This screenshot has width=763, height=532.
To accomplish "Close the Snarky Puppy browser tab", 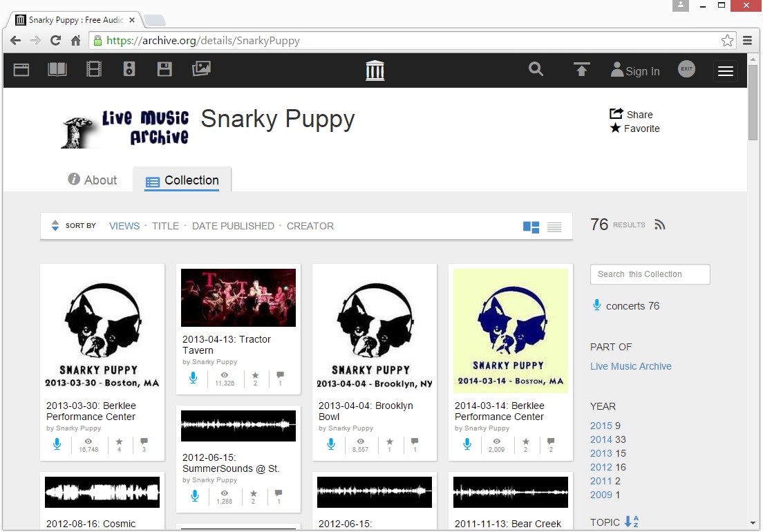I will 132,20.
